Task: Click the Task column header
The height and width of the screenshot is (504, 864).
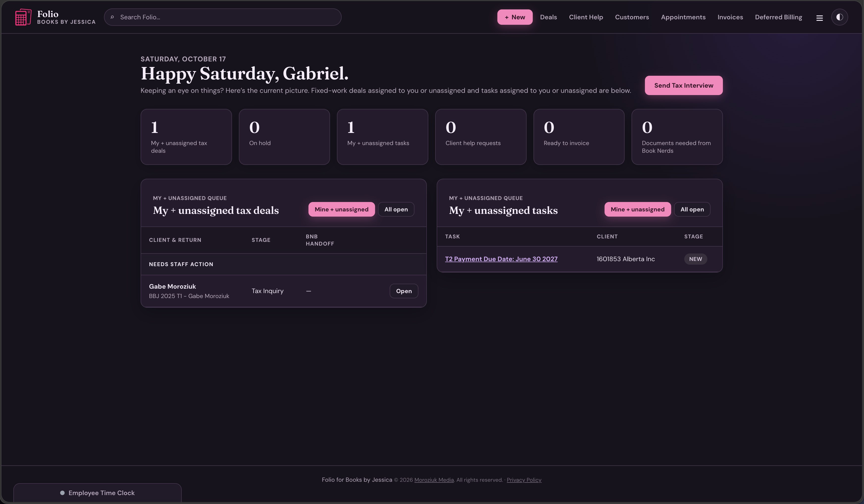Action: click(452, 237)
